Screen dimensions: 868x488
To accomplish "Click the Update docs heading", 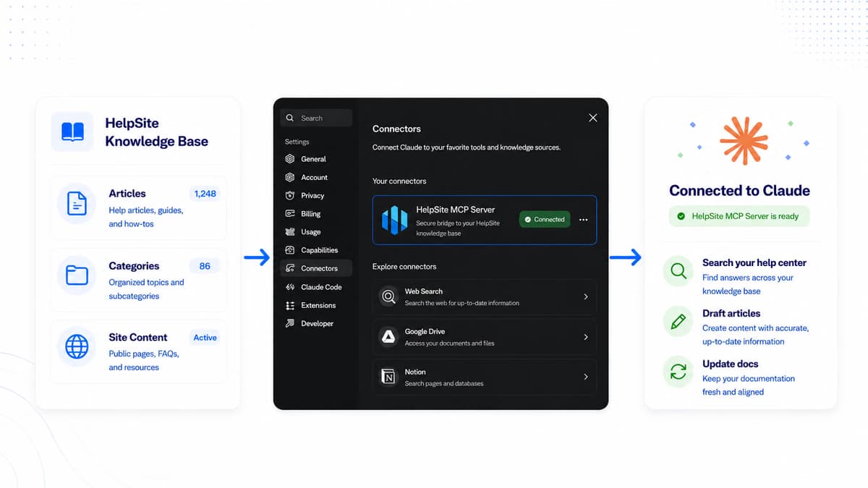I will (x=731, y=364).
